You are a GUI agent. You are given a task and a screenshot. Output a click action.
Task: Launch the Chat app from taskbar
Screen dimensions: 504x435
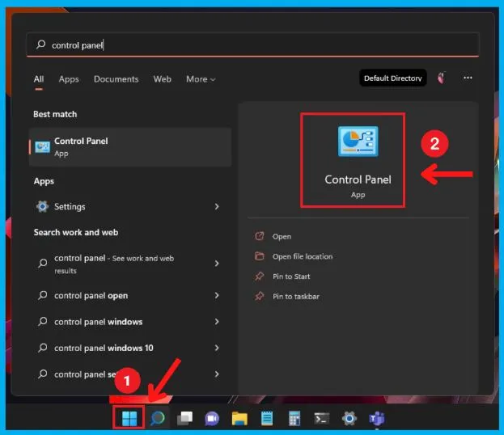click(x=212, y=418)
